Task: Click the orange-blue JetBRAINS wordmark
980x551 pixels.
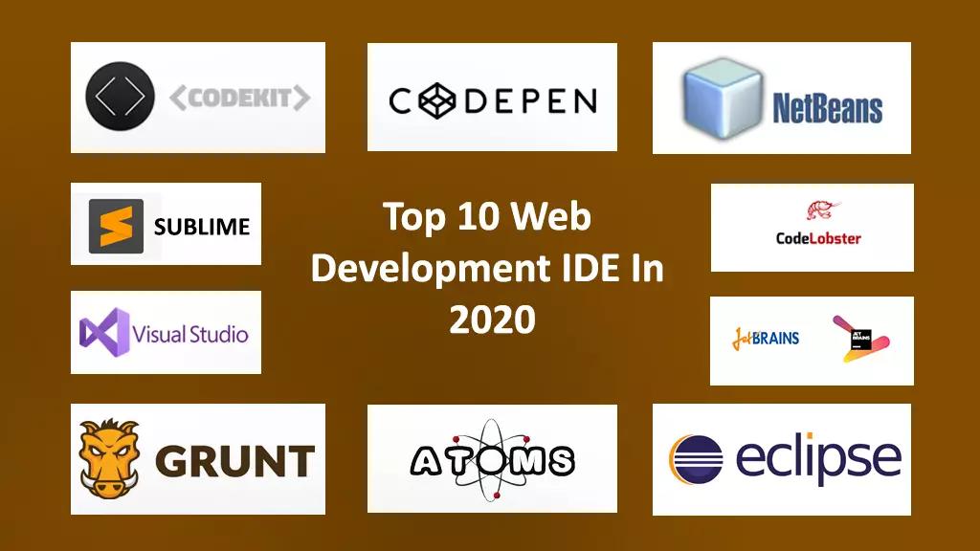Action: click(766, 339)
